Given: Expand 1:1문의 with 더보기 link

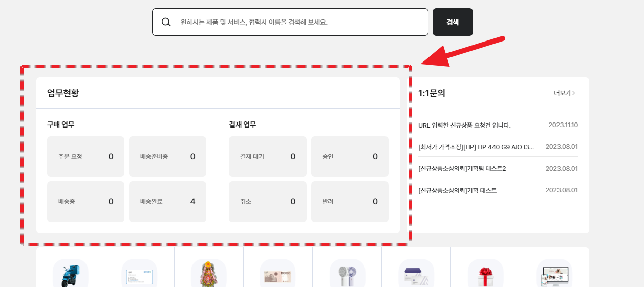Looking at the screenshot, I should pos(565,93).
